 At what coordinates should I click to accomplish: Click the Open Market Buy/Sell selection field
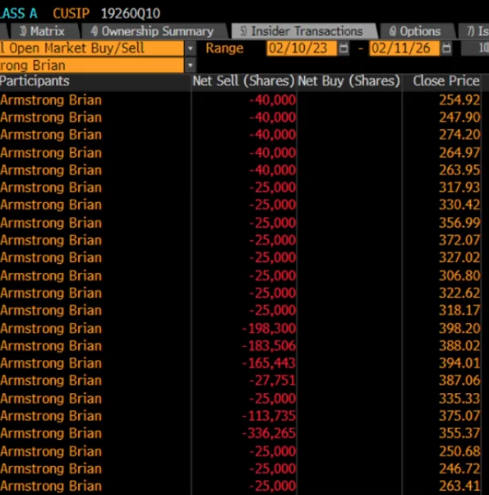point(91,48)
